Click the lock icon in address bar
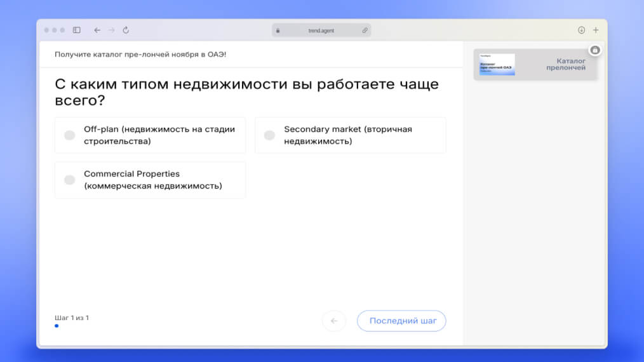The height and width of the screenshot is (362, 644). (278, 30)
